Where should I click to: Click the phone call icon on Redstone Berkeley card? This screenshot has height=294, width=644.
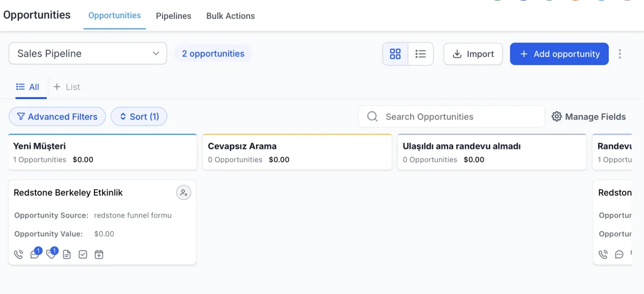point(19,254)
